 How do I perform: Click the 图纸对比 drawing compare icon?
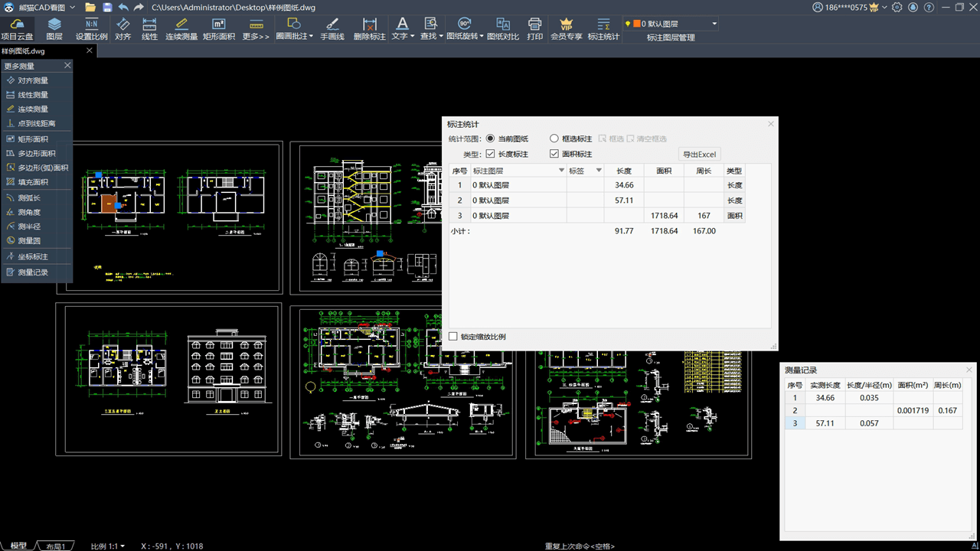click(503, 29)
